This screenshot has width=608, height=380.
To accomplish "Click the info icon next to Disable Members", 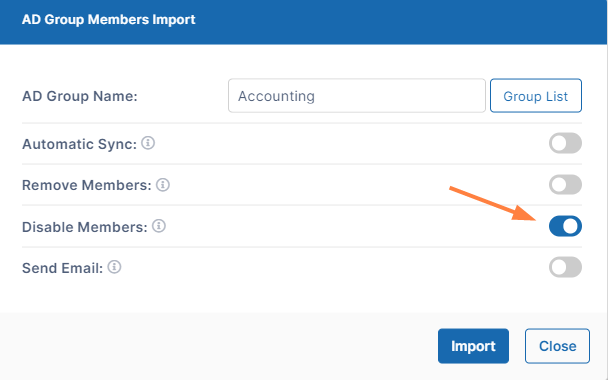I will click(x=159, y=226).
